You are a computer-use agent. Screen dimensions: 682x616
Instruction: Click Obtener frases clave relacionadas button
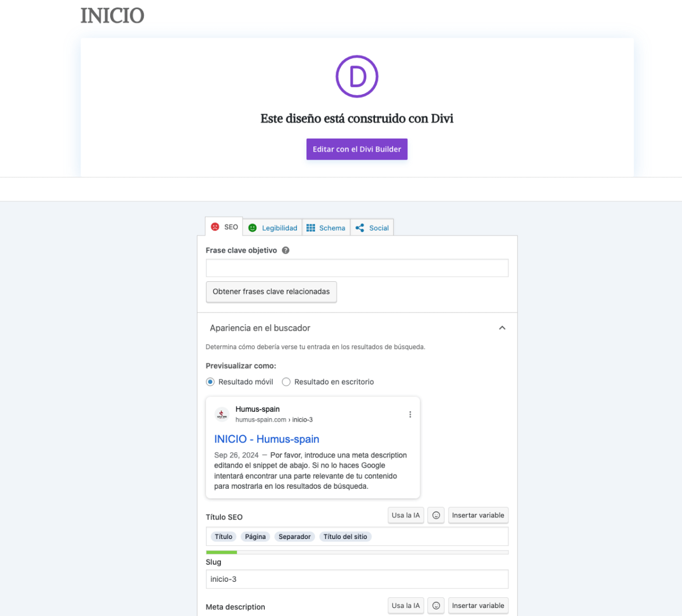tap(271, 291)
